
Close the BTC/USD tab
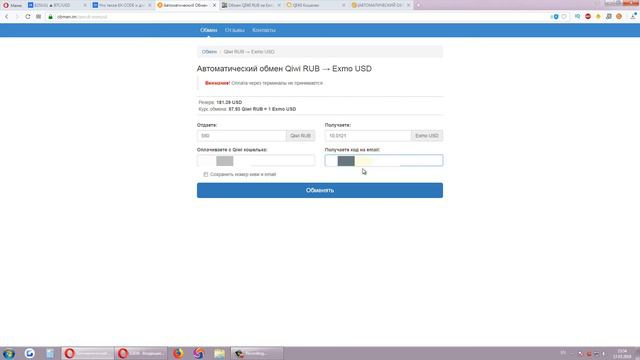coord(85,5)
